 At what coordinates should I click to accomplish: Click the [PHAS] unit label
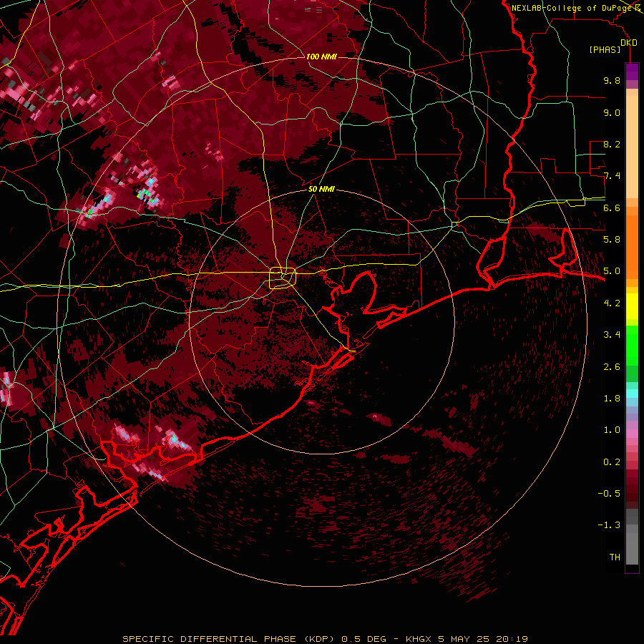tap(605, 49)
